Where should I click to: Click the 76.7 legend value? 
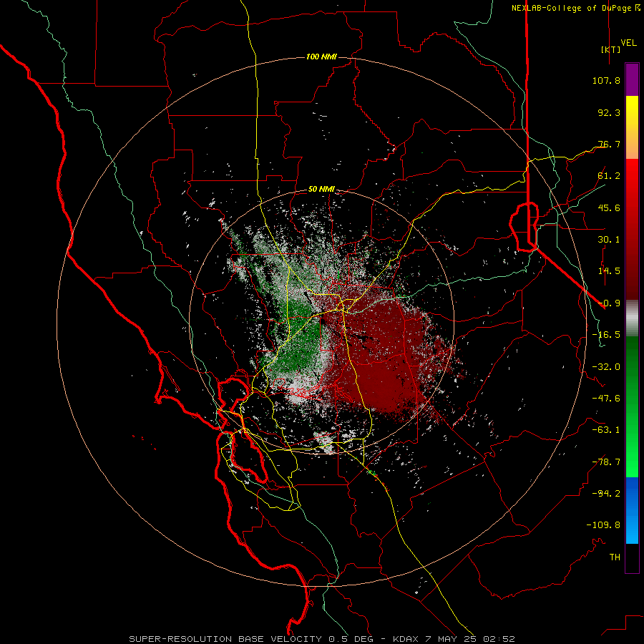pyautogui.click(x=609, y=144)
